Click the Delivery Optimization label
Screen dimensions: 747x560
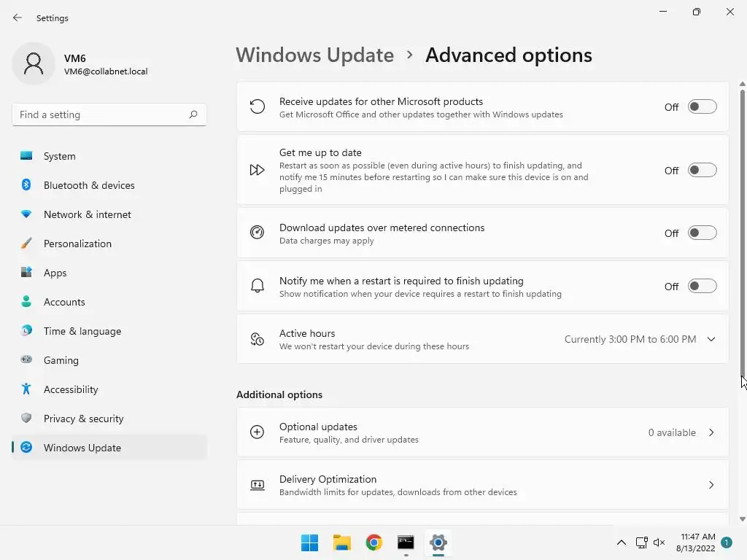click(x=328, y=479)
